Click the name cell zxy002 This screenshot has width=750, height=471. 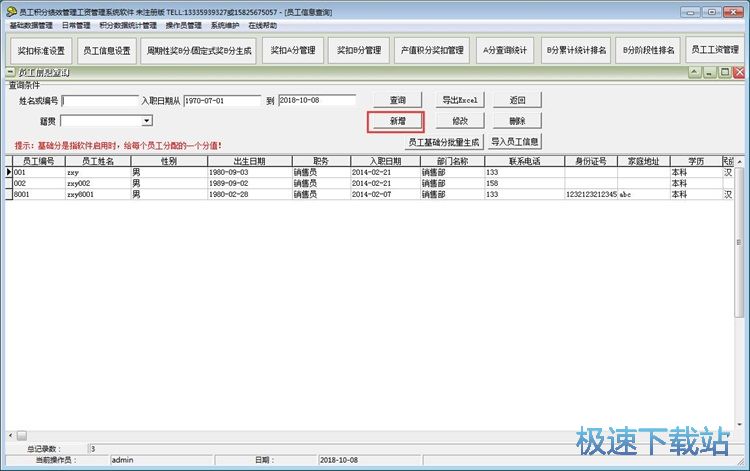(x=98, y=183)
